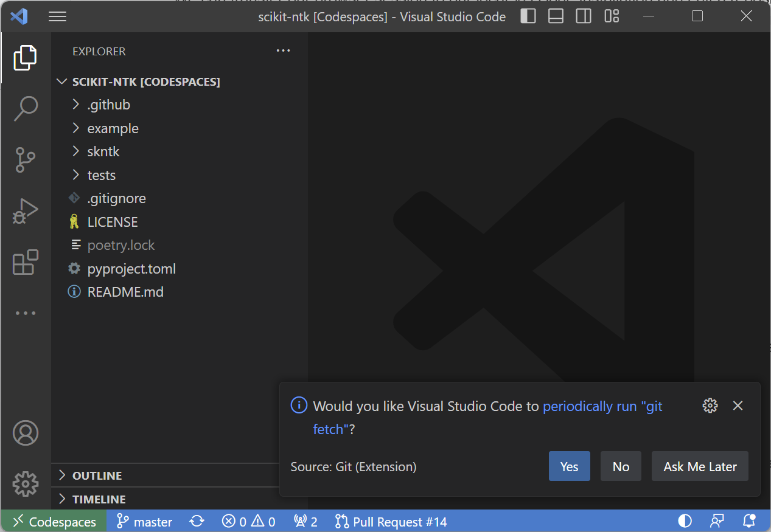The height and width of the screenshot is (532, 771).
Task: Synchronize changes in status bar
Action: pyautogui.click(x=197, y=522)
